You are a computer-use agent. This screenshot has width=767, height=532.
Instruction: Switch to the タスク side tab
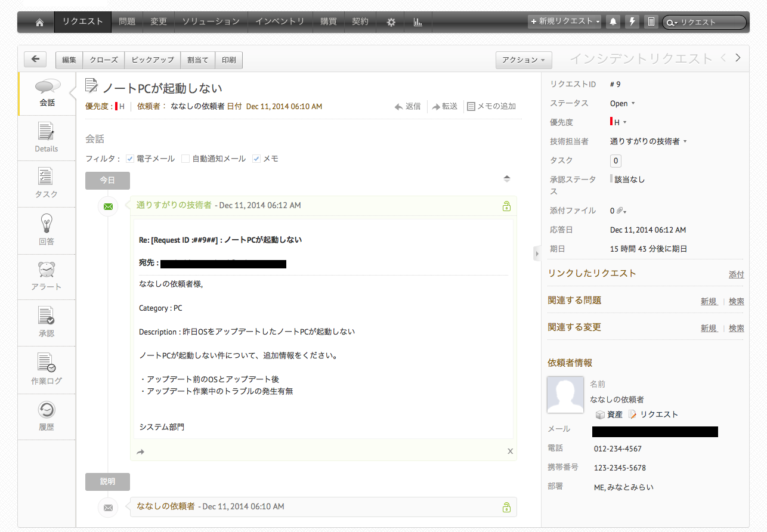coord(47,184)
